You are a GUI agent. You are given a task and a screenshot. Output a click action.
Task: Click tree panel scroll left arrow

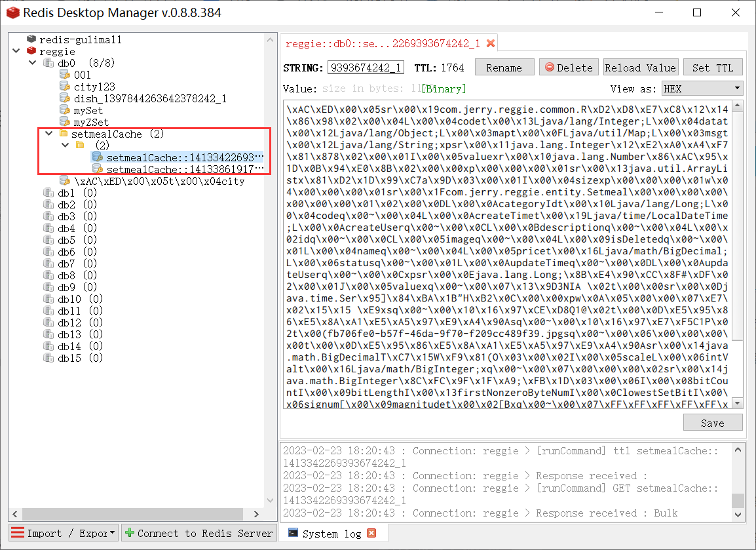click(15, 514)
